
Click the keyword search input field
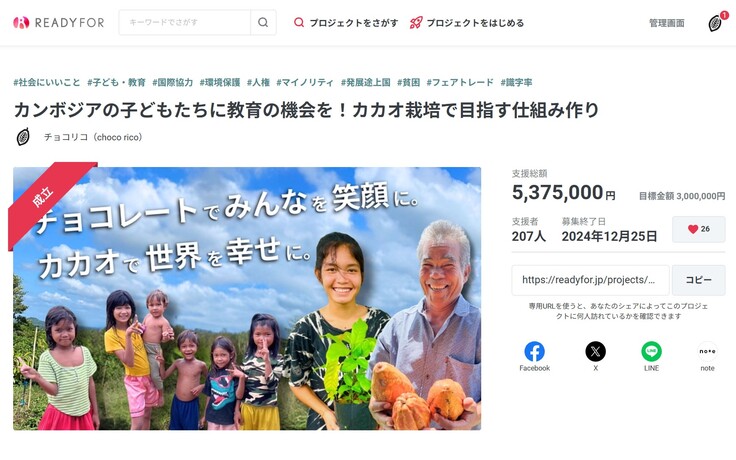tap(184, 22)
